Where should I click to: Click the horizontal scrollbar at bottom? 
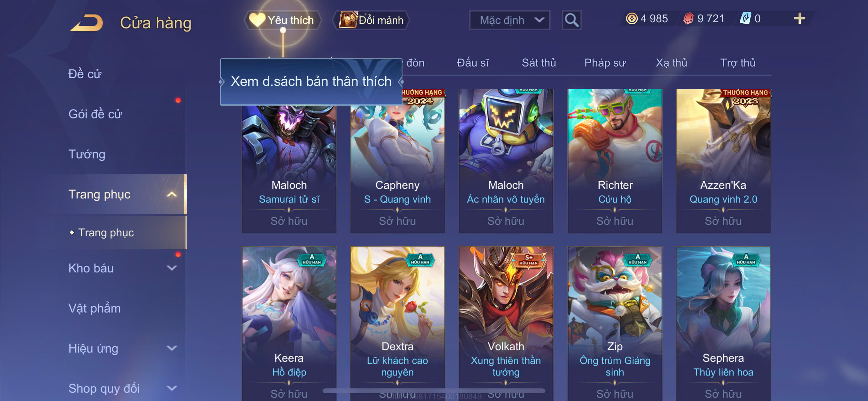click(x=433, y=391)
